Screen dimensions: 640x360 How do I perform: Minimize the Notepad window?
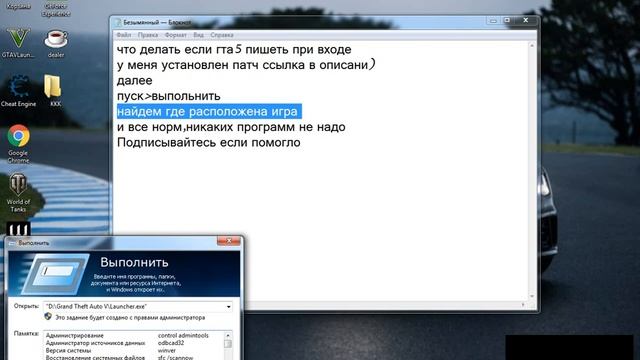point(493,20)
